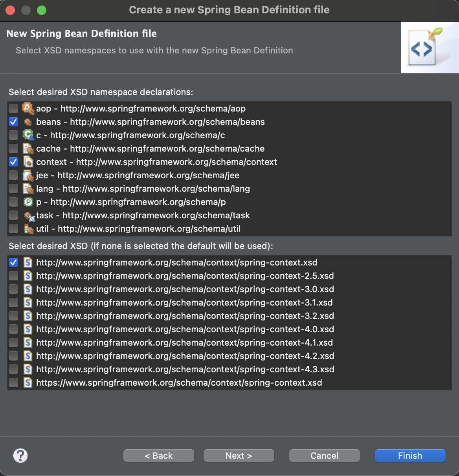Click the util namespace icon

(x=28, y=229)
